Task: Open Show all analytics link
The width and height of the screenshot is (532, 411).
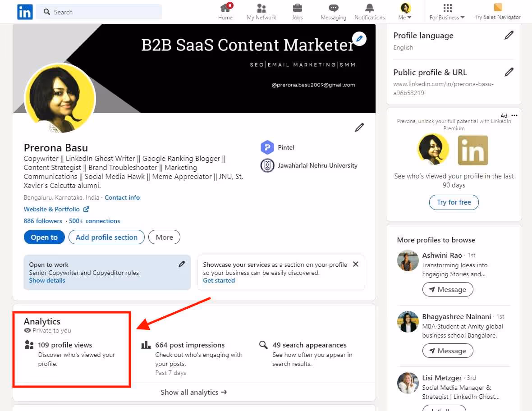Action: 194,392
